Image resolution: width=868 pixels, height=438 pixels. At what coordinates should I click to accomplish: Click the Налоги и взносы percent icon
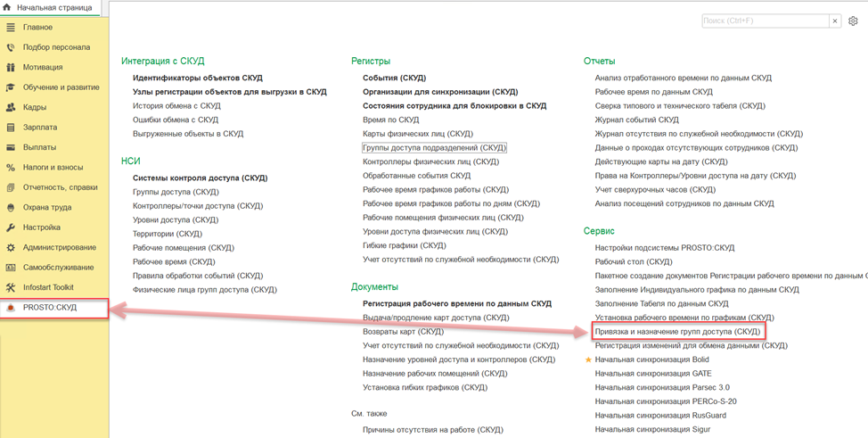11,168
